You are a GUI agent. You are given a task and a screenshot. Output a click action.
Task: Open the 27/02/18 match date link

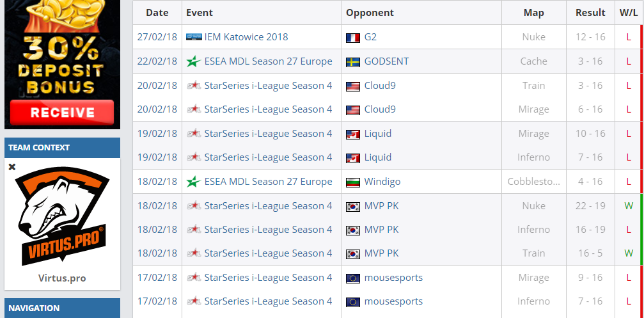(x=157, y=37)
